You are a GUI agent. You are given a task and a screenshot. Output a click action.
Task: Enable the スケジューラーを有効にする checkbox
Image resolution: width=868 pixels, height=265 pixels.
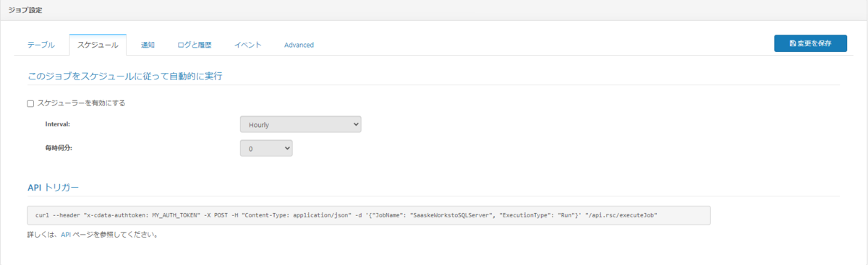click(30, 103)
